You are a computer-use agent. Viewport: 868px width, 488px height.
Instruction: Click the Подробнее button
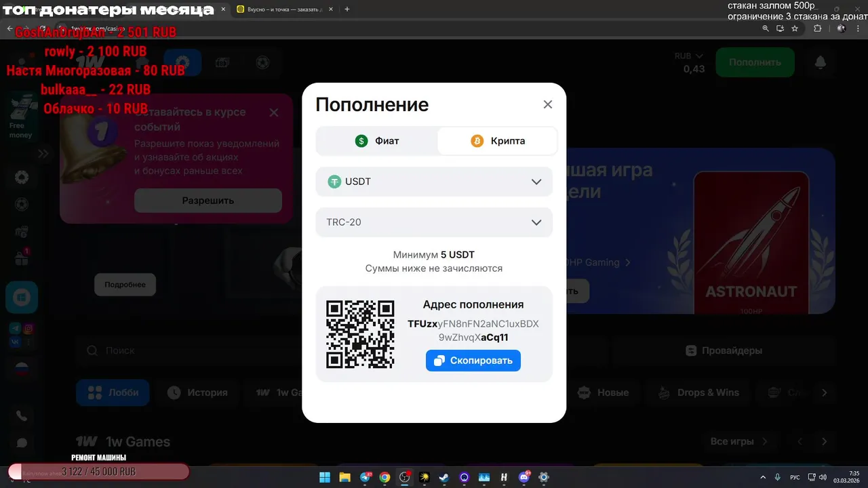pos(125,285)
